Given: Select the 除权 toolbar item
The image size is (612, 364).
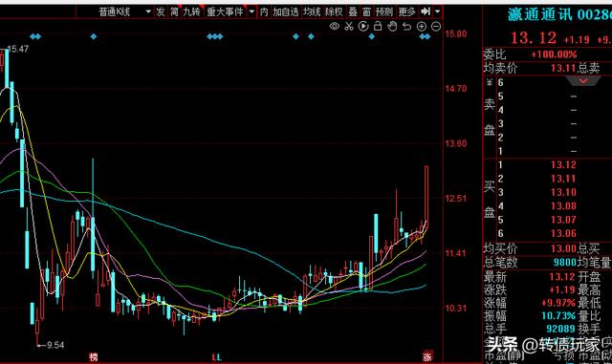Looking at the screenshot, I should [334, 12].
